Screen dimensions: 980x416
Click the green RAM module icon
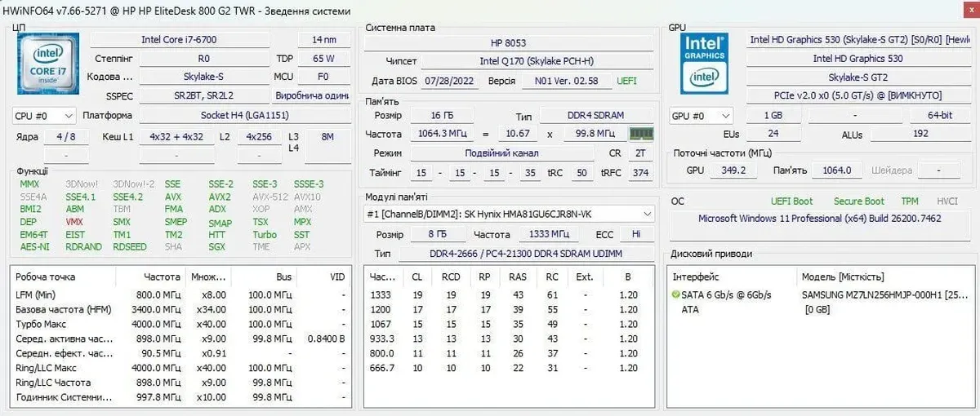pyautogui.click(x=641, y=134)
